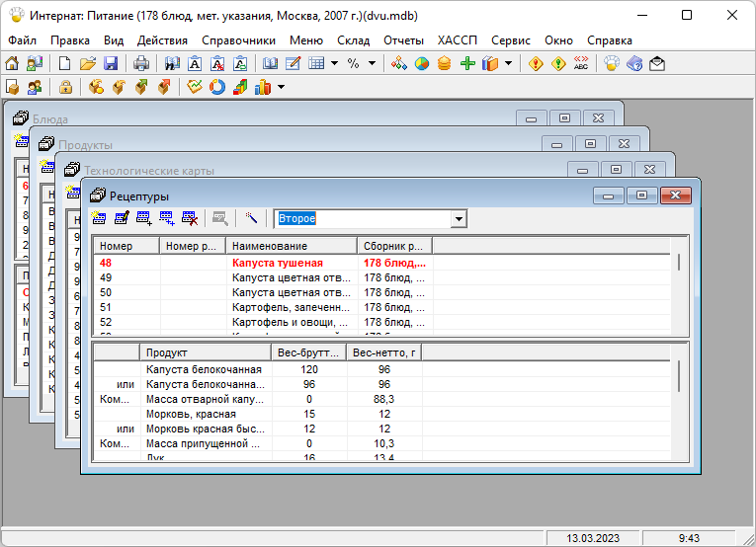Click the printer icon
Image resolution: width=756 pixels, height=547 pixels.
tap(141, 63)
